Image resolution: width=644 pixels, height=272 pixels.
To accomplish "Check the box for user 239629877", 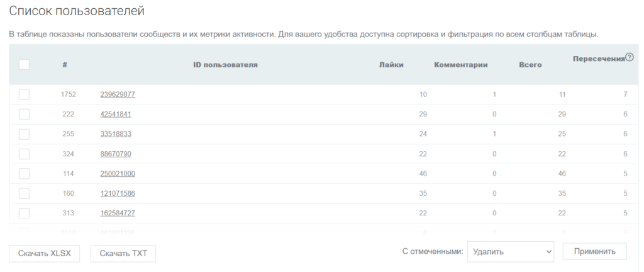I will point(24,94).
